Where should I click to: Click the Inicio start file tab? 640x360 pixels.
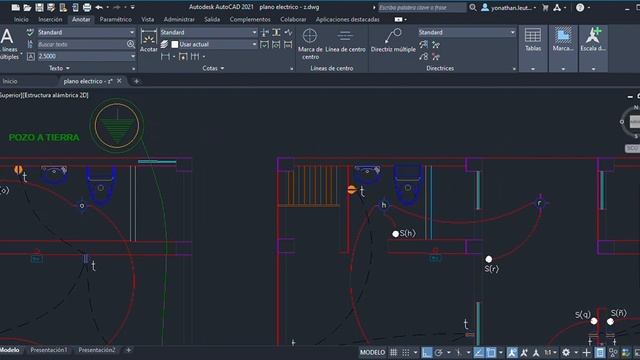[10, 81]
